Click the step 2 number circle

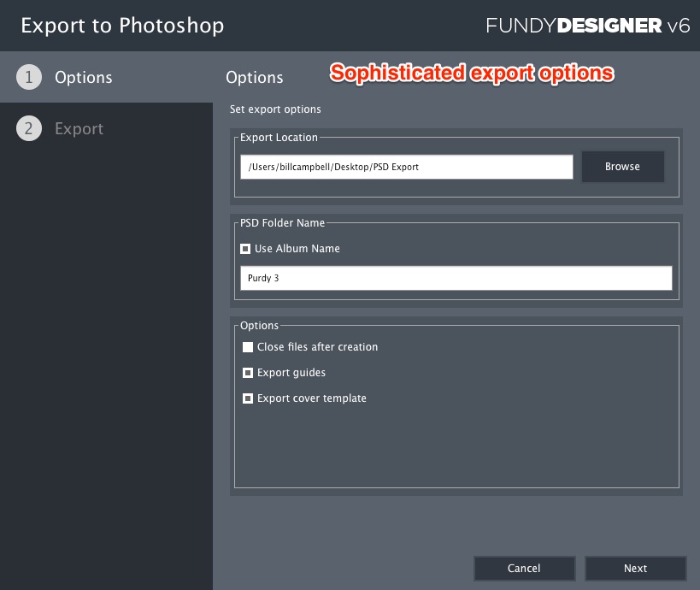click(29, 128)
